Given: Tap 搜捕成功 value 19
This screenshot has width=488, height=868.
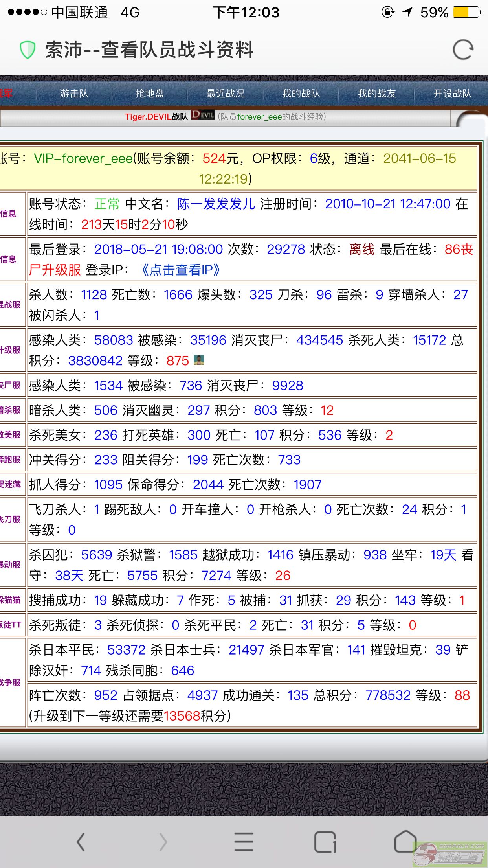Looking at the screenshot, I should [x=101, y=600].
